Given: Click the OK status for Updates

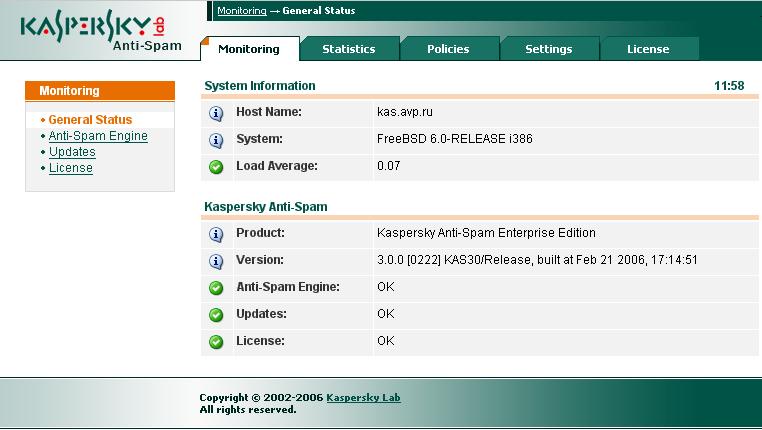Looking at the screenshot, I should (386, 313).
